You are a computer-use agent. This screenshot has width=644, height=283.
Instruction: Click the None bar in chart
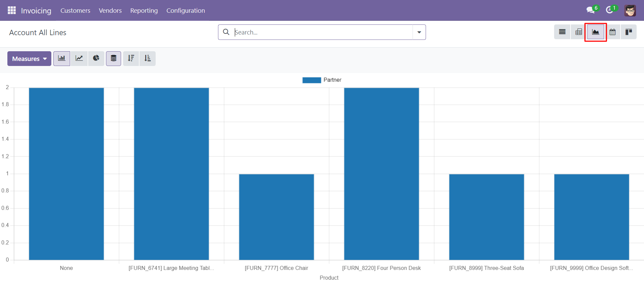click(66, 174)
